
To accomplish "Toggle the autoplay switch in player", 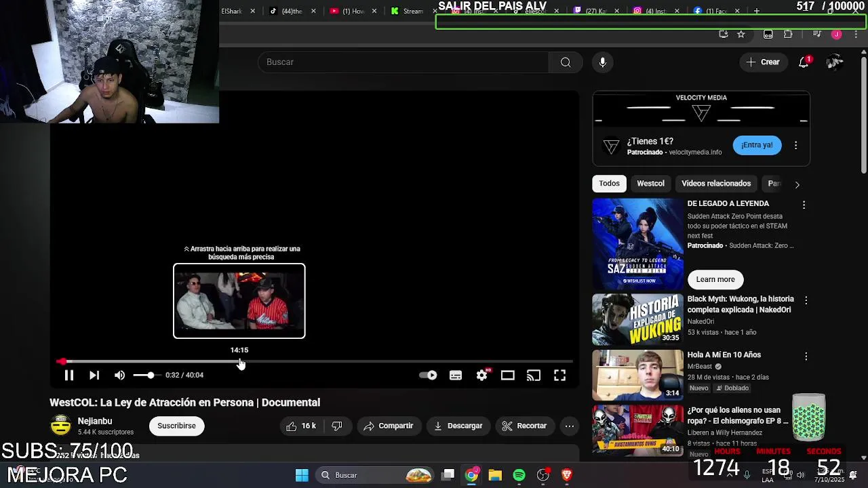I will (428, 375).
